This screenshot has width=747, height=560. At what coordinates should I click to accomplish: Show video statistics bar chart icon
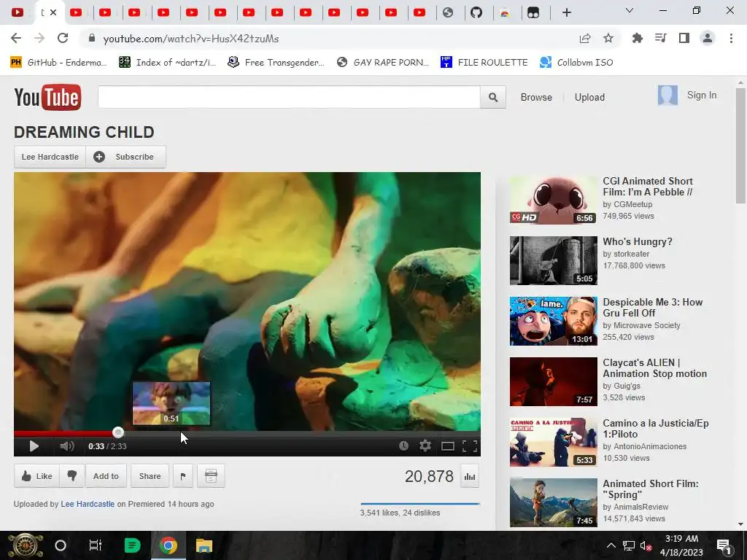point(470,477)
